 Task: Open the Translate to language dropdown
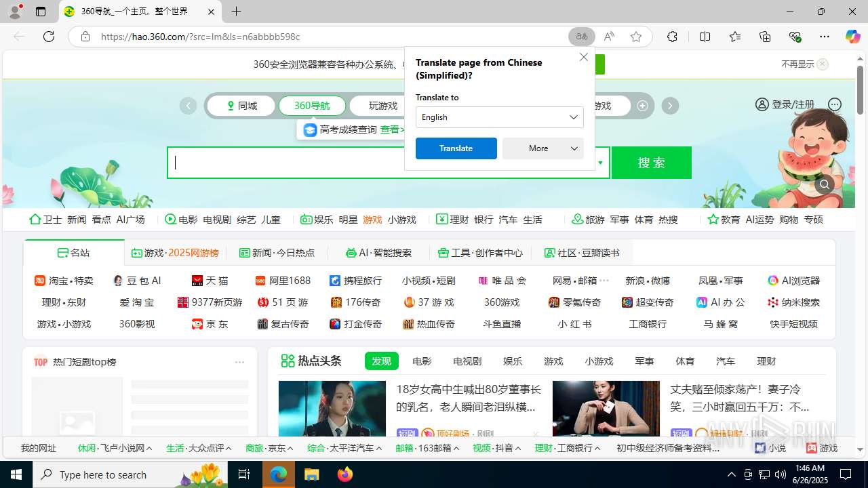click(x=500, y=117)
